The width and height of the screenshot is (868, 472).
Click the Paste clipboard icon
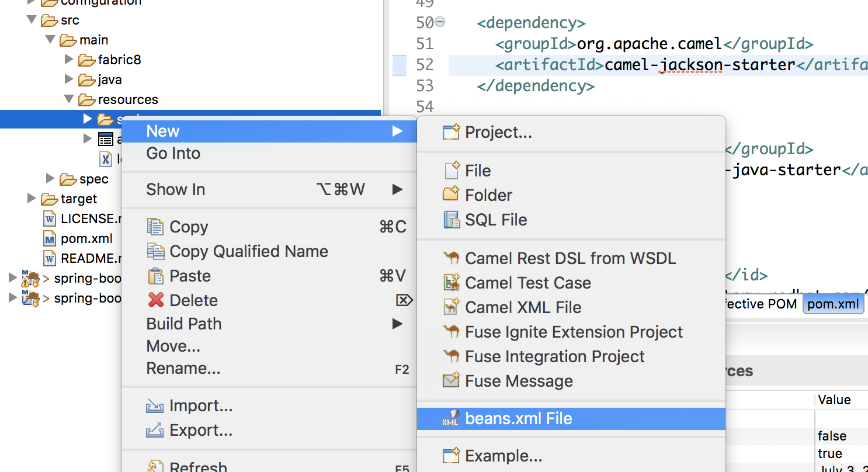pos(155,276)
